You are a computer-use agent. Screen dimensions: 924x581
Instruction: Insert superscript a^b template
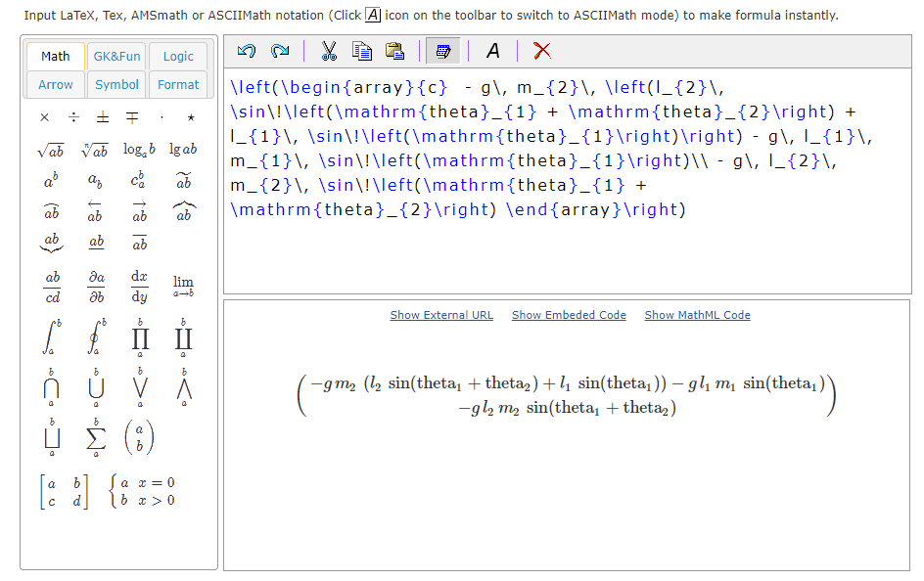[x=51, y=181]
